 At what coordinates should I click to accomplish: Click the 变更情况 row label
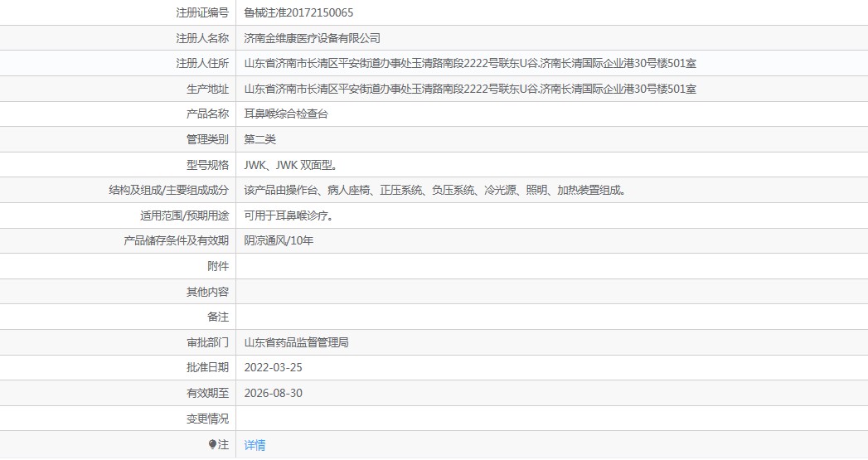[x=207, y=419]
